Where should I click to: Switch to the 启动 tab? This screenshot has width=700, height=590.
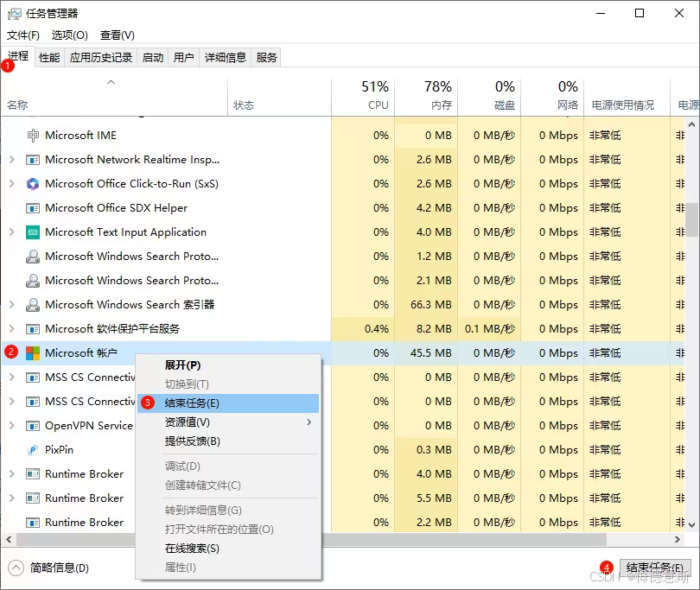click(x=153, y=58)
